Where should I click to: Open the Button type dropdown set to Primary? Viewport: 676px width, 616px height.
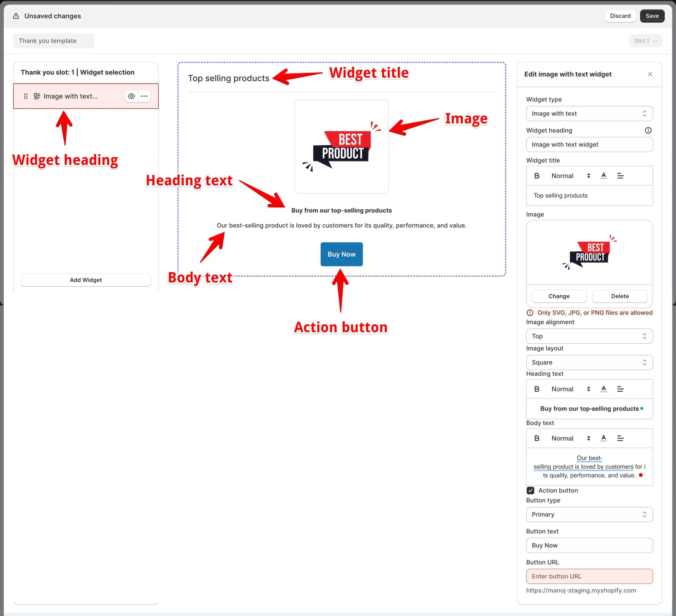point(589,514)
